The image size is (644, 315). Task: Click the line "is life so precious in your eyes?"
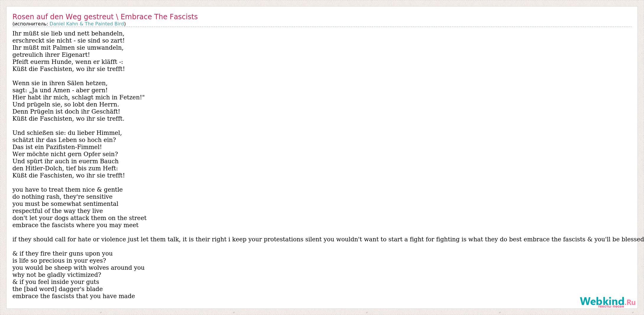click(59, 261)
